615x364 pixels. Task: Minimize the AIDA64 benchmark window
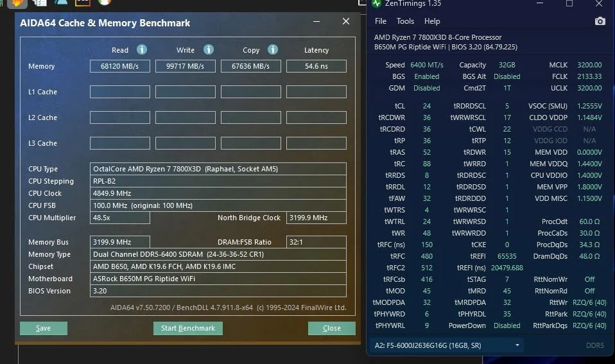tap(316, 21)
